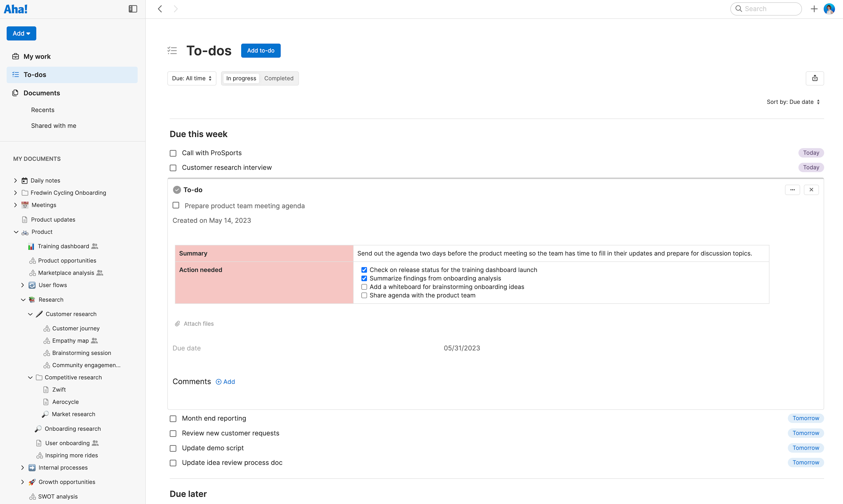Open the Due: All time filter dropdown

point(191,78)
